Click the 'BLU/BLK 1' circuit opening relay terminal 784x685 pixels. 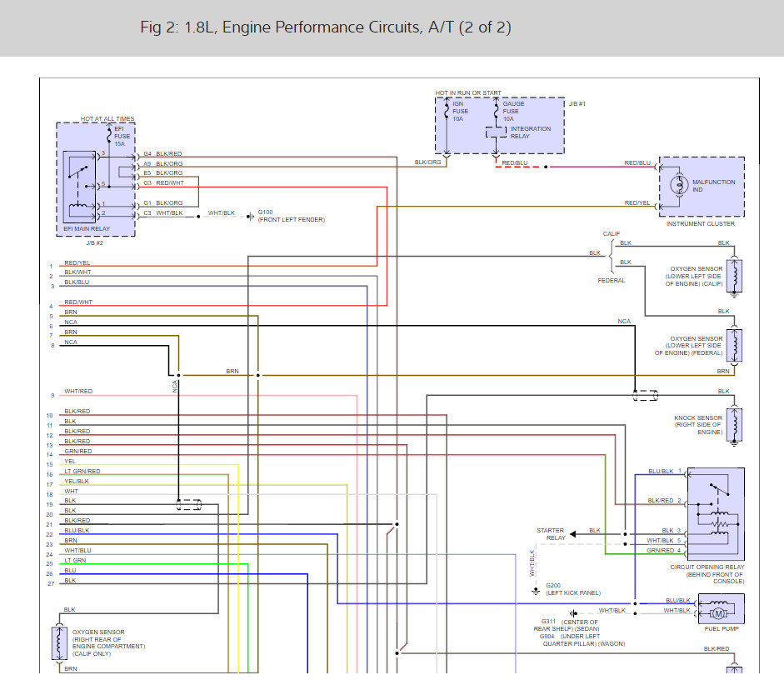pos(665,472)
